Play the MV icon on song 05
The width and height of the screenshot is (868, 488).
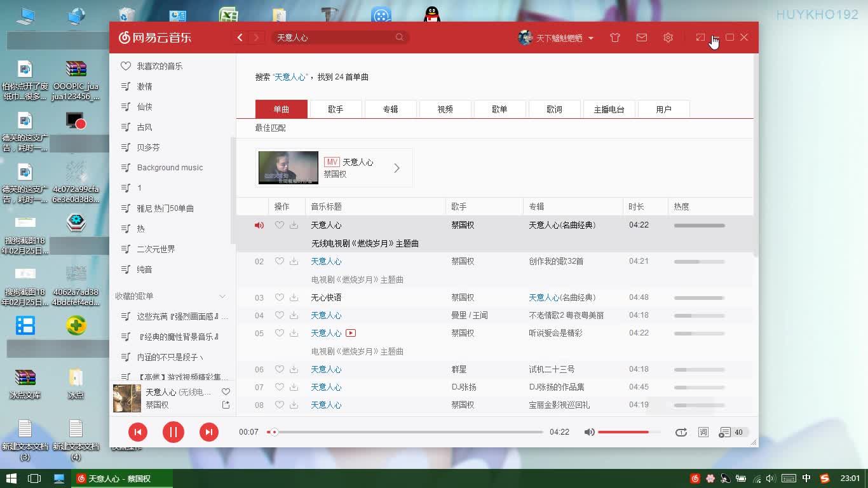point(351,333)
